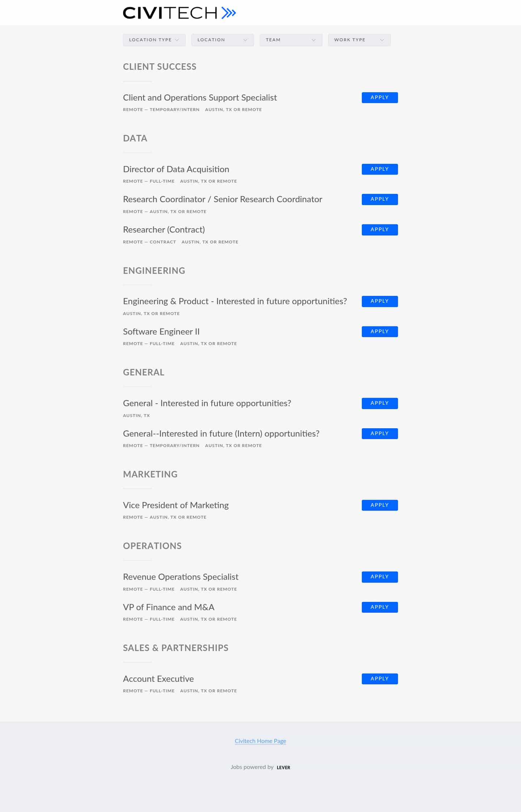Open the Software Engineer II job title
Image resolution: width=521 pixels, height=812 pixels.
point(161,332)
